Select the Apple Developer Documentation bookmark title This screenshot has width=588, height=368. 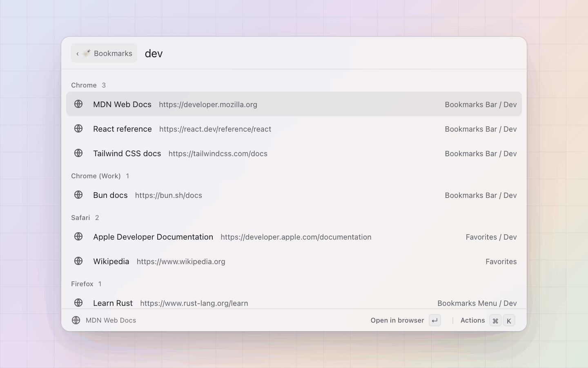point(153,237)
